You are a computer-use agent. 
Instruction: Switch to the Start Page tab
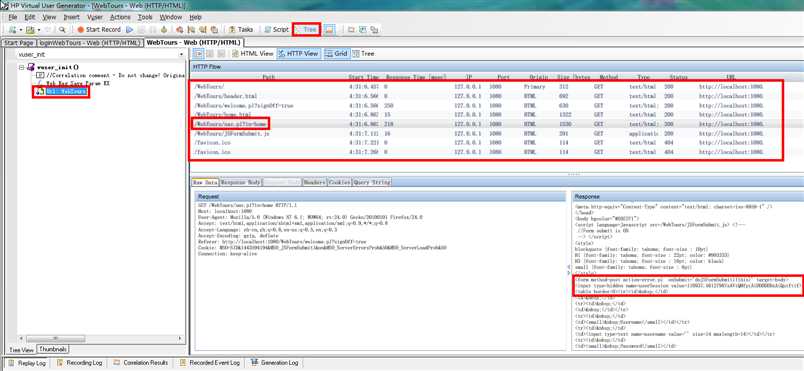18,43
